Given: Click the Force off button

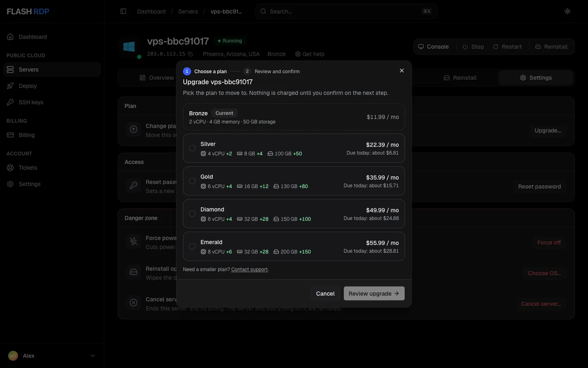Looking at the screenshot, I should click(549, 242).
